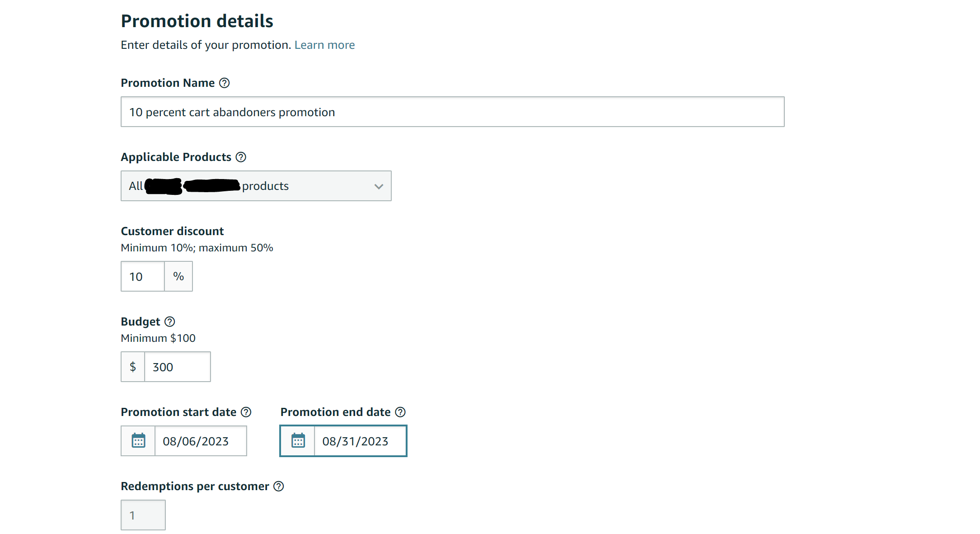Open help icon next to Promotion Name
Screen dimensions: 980x534
[225, 83]
